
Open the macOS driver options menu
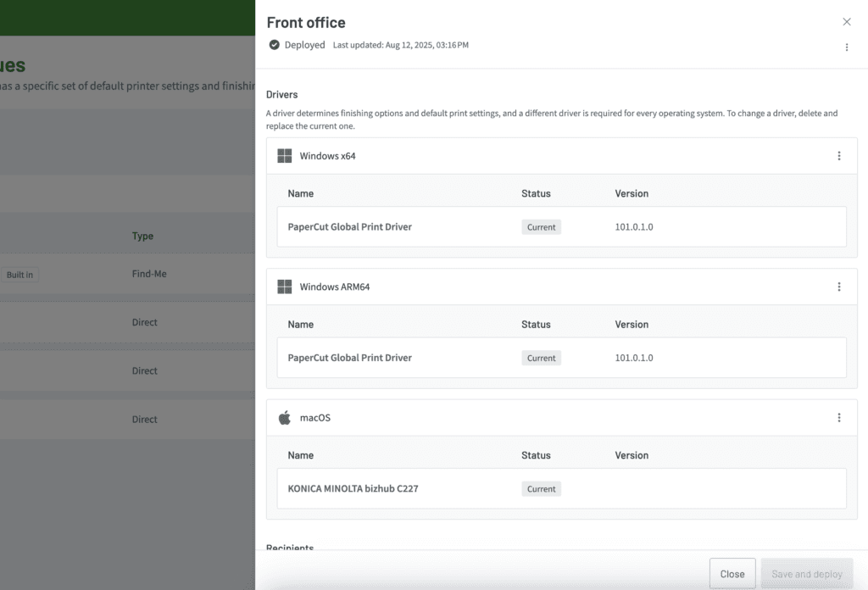coord(838,418)
